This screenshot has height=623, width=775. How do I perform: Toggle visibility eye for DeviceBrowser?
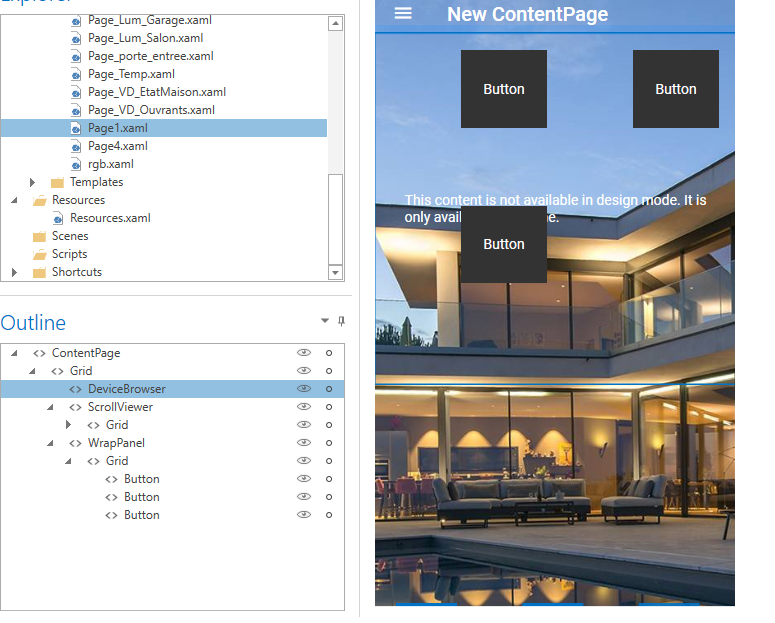coord(303,389)
